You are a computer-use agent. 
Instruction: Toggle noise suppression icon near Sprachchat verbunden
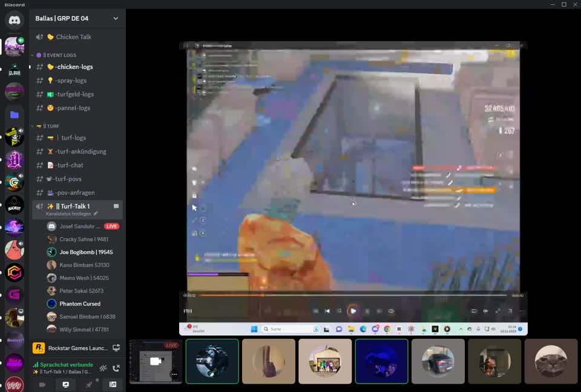[103, 368]
